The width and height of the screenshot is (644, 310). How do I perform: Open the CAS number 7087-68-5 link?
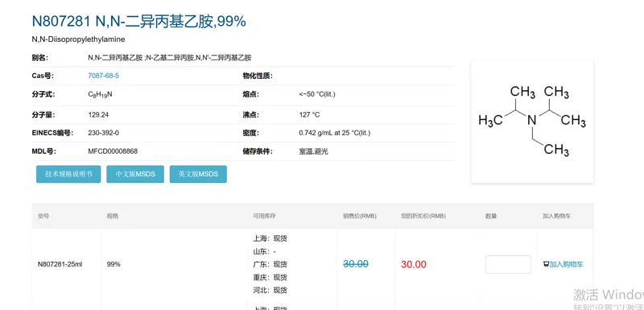104,76
